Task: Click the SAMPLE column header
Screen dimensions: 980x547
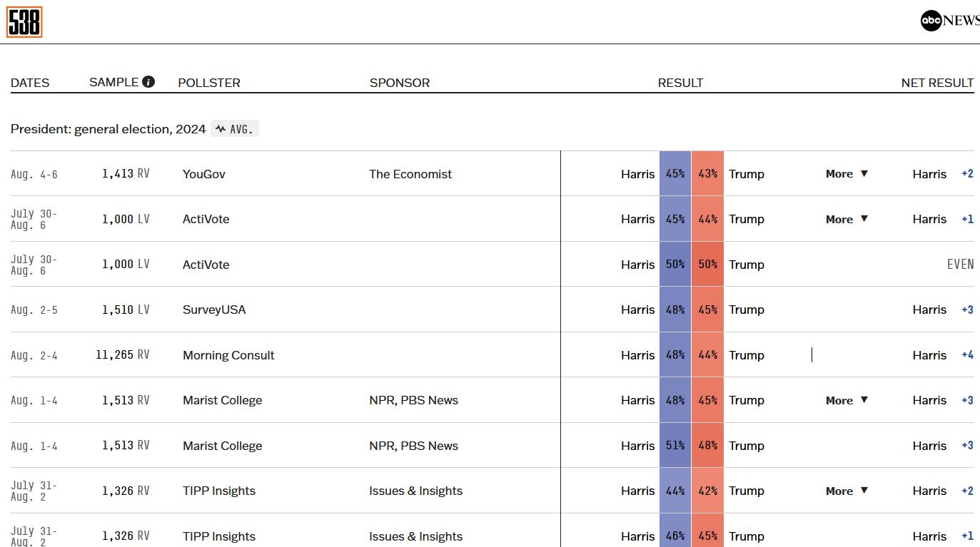Action: pyautogui.click(x=114, y=82)
